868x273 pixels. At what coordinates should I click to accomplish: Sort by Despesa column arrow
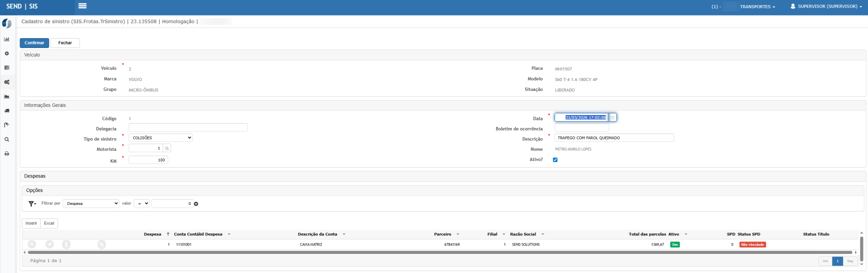point(168,234)
